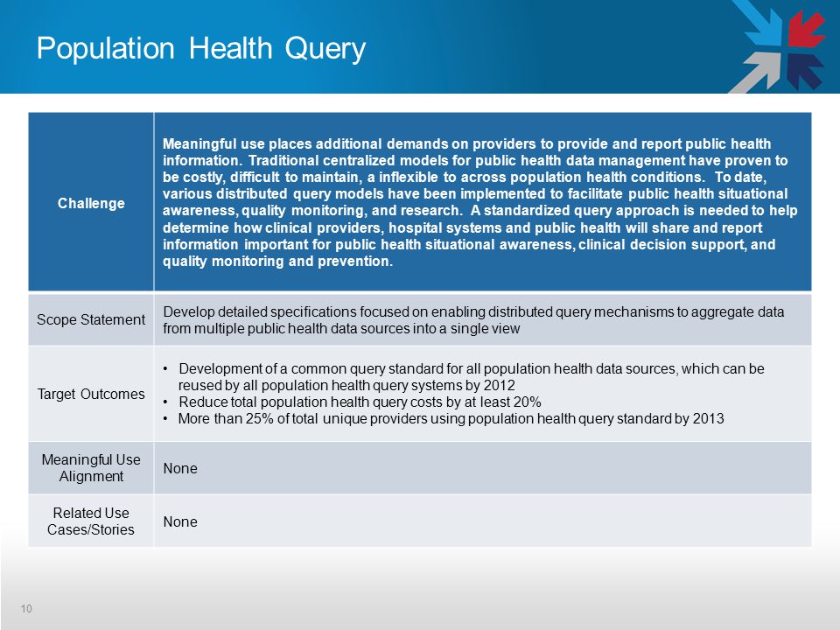Click the four-arrow logo in the header
The width and height of the screenshot is (840, 630).
click(x=779, y=46)
